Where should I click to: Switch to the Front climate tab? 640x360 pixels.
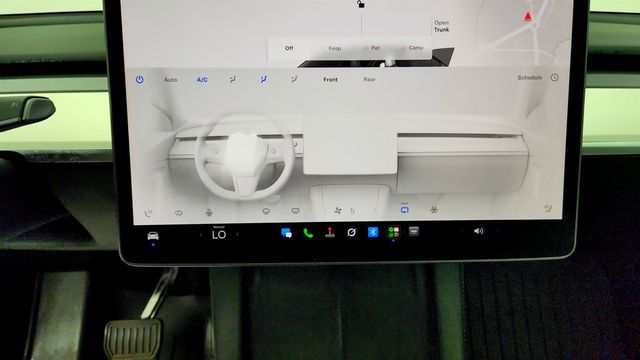(331, 80)
